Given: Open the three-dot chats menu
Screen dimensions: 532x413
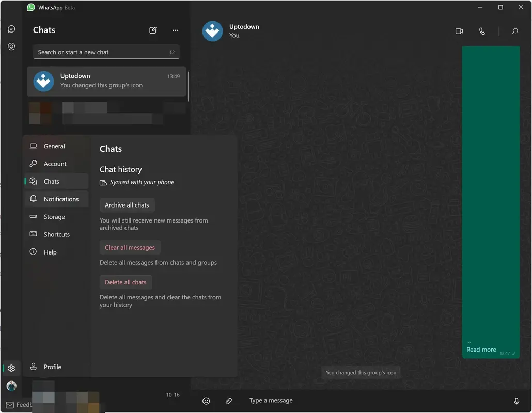Looking at the screenshot, I should click(175, 30).
